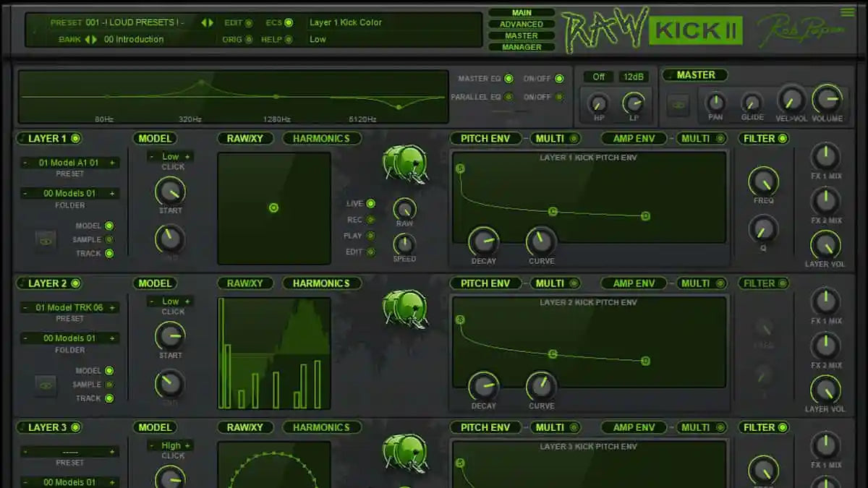This screenshot has width=868, height=488.
Task: Click Layer 1 pitch env DECAY knob
Action: point(483,241)
